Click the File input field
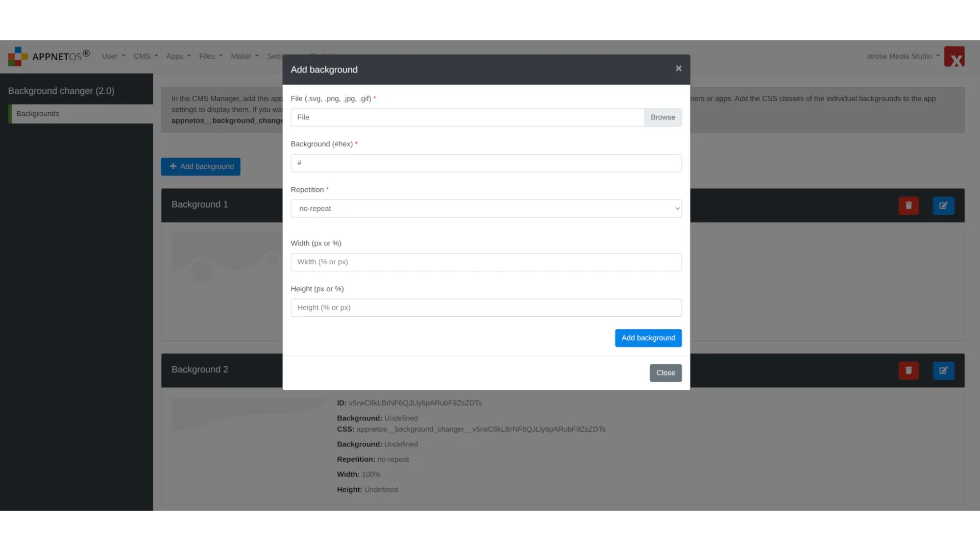This screenshot has height=551, width=980. (467, 117)
